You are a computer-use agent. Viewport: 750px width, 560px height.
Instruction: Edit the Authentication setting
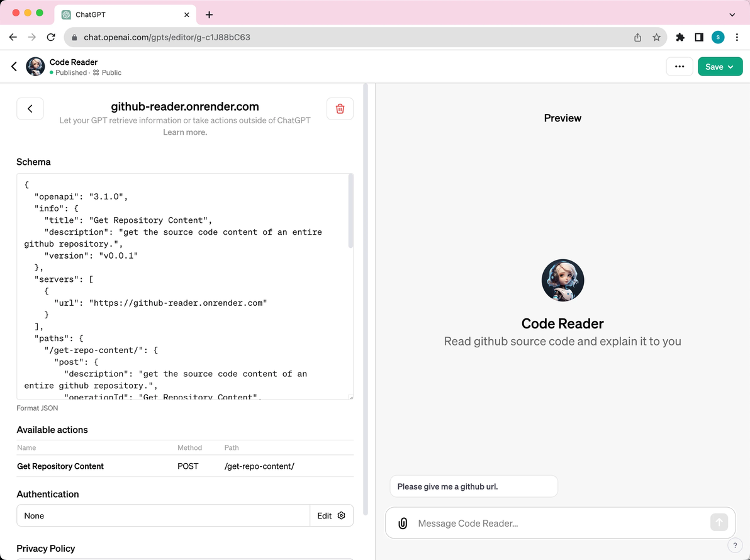(x=332, y=515)
